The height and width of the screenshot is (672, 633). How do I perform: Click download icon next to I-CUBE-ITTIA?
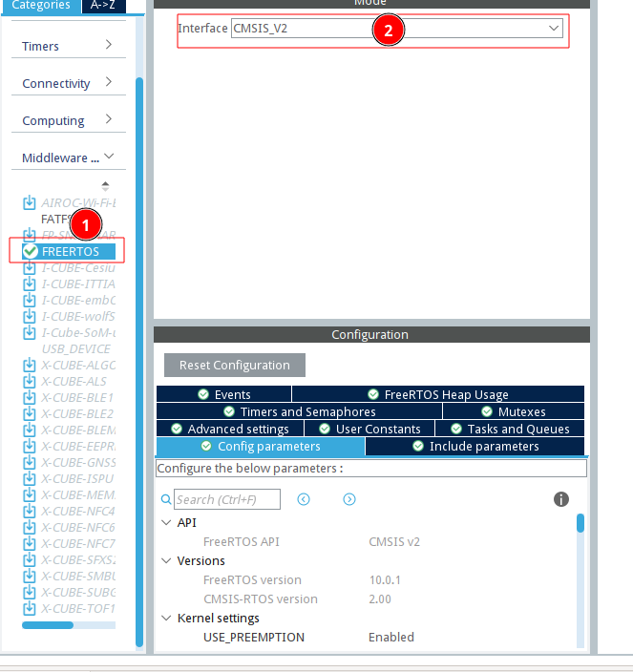click(30, 284)
